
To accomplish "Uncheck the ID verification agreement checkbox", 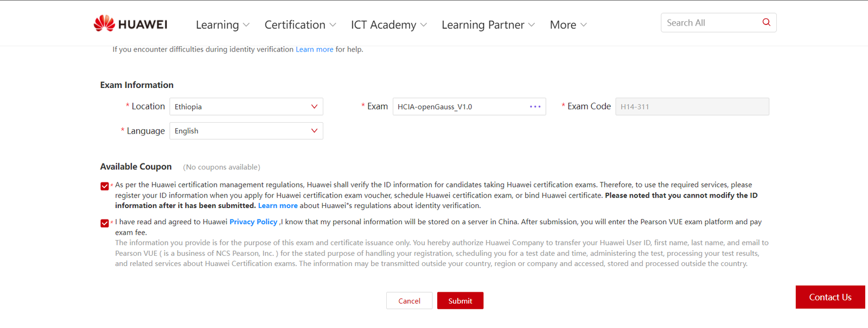I will coord(105,186).
